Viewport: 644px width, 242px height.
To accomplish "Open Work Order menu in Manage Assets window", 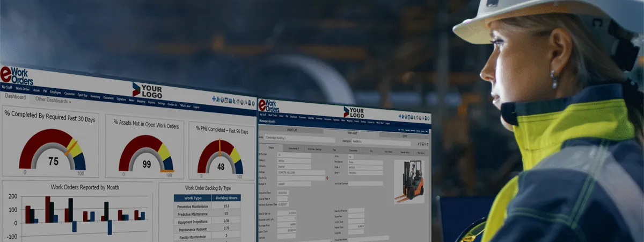I will (273, 116).
